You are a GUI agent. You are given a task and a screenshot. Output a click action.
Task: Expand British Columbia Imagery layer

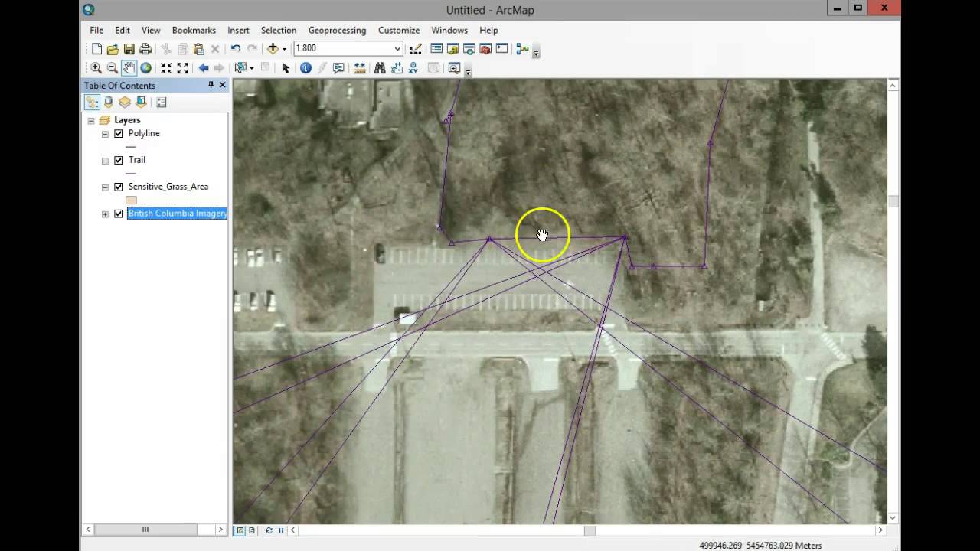(105, 214)
